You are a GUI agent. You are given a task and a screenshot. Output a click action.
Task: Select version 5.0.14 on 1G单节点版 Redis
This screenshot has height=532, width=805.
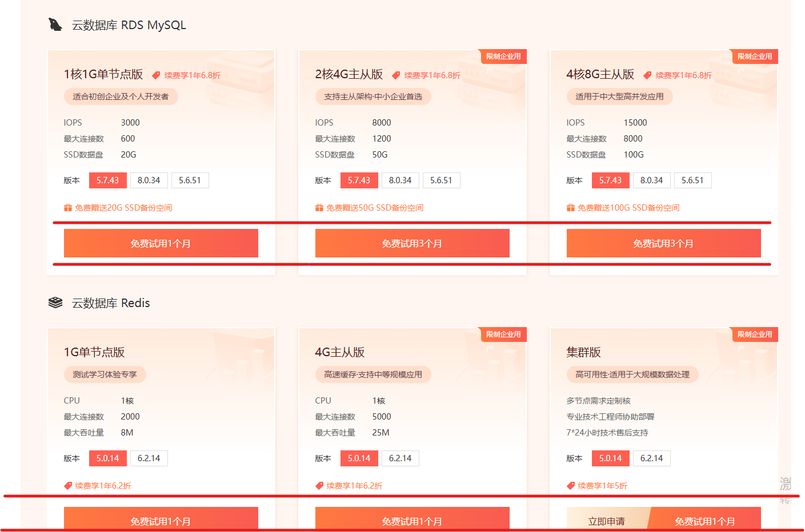(108, 458)
